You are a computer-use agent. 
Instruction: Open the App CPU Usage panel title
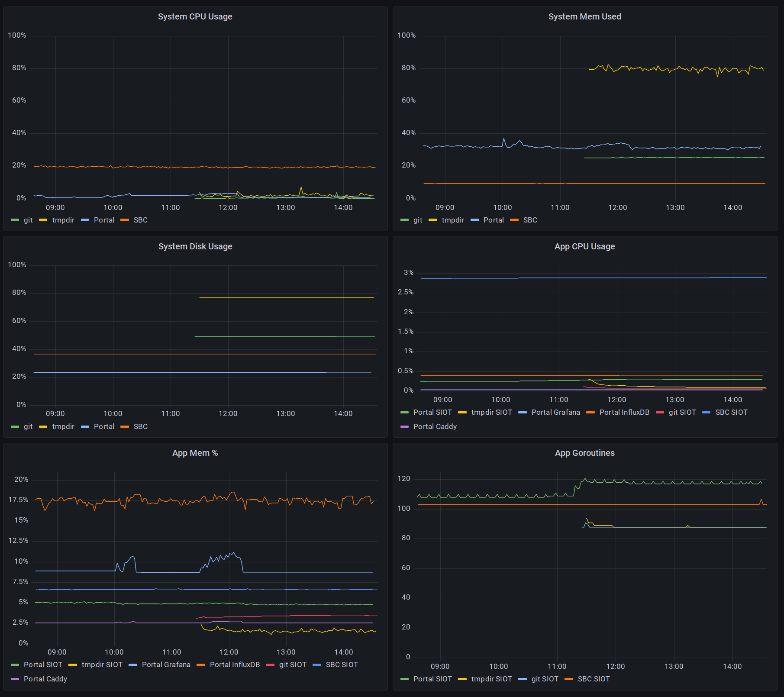pyautogui.click(x=585, y=246)
